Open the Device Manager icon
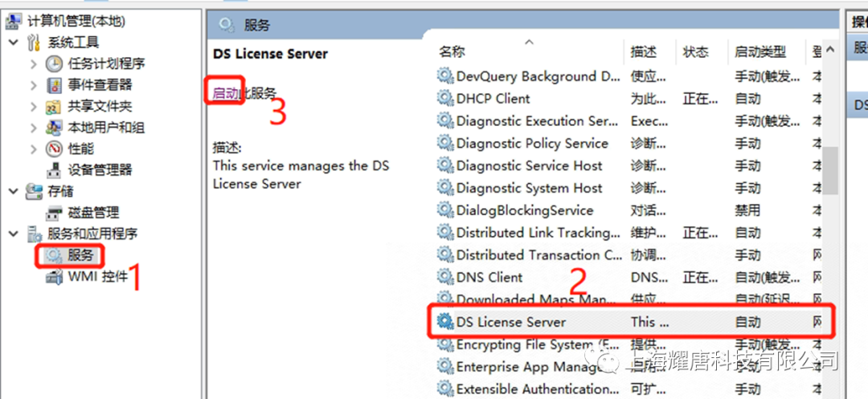868x399 pixels. click(54, 170)
